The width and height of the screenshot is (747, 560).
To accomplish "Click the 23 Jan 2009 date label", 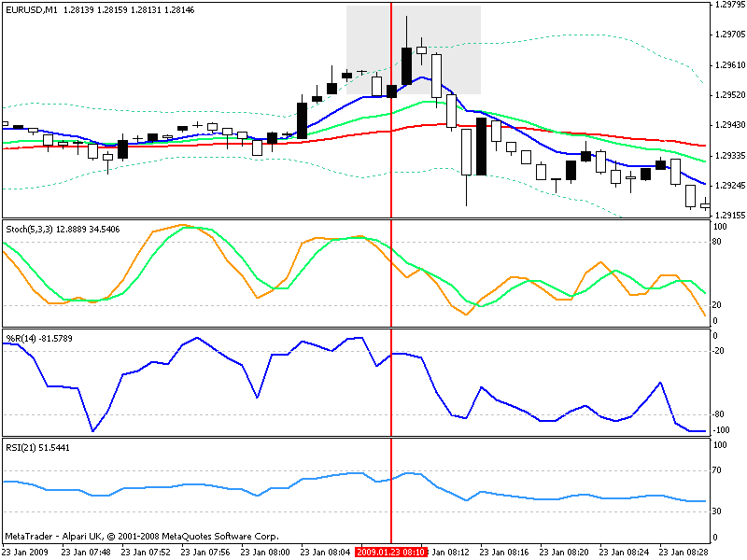I will (x=27, y=552).
